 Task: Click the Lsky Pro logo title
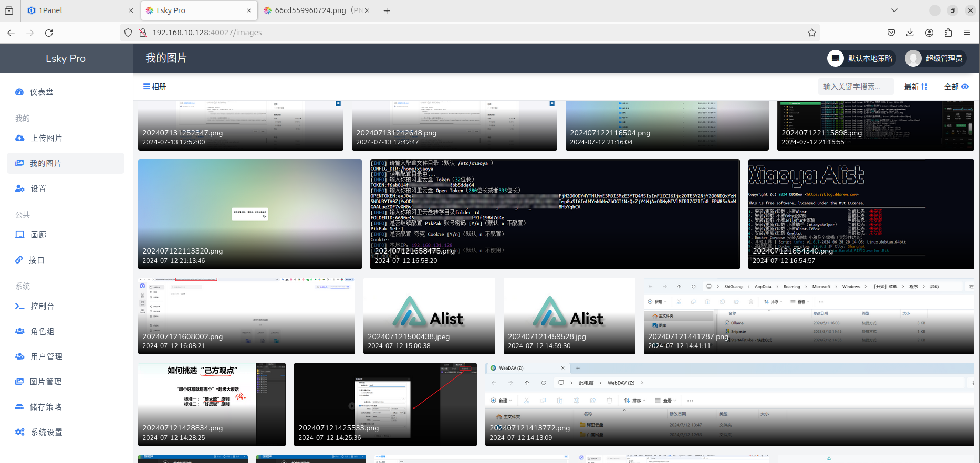point(66,58)
